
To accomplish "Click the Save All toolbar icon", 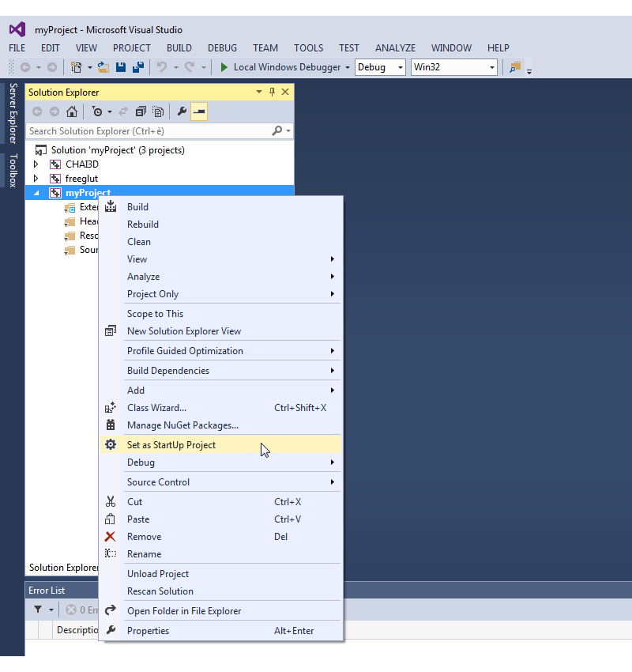I will click(x=138, y=67).
